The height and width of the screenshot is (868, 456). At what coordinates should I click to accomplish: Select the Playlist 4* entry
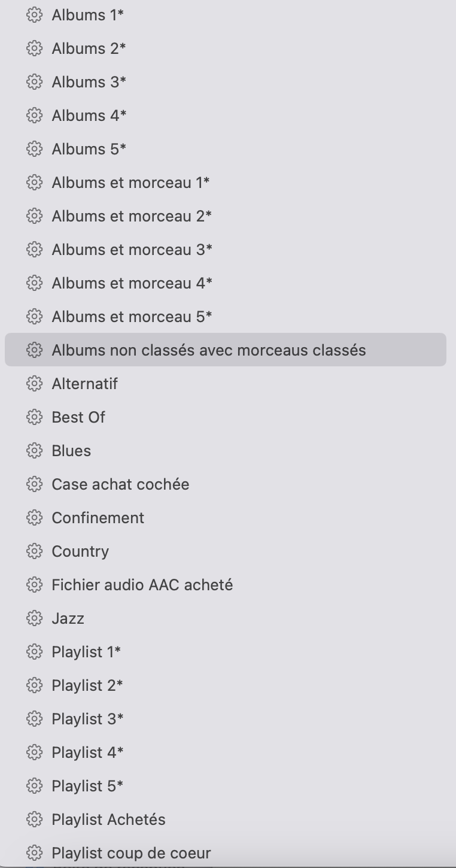point(87,752)
